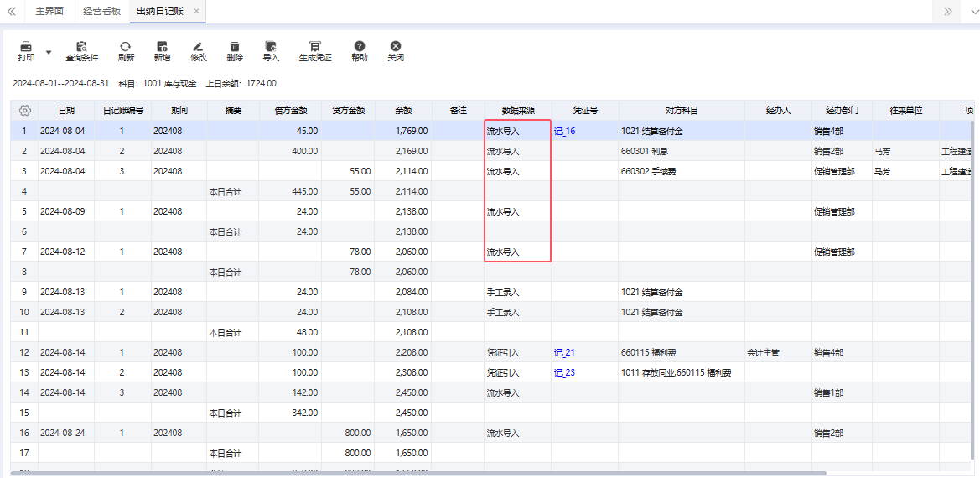The width and height of the screenshot is (980, 478).
Task: Click the 删除 delete icon
Action: tap(235, 48)
